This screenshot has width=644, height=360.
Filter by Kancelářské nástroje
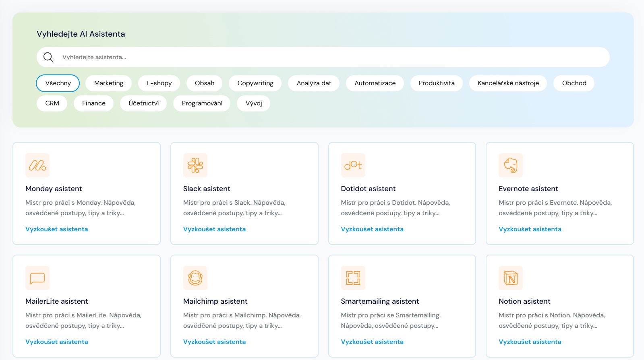tap(508, 83)
